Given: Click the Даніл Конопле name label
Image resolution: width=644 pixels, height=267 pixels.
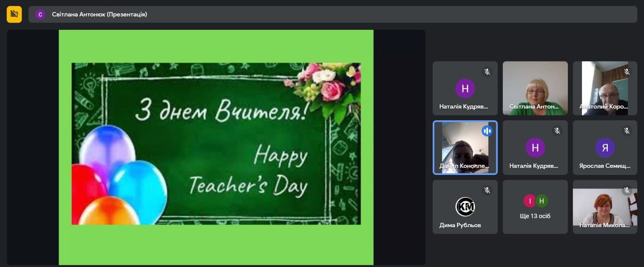Looking at the screenshot, I should (x=464, y=166).
